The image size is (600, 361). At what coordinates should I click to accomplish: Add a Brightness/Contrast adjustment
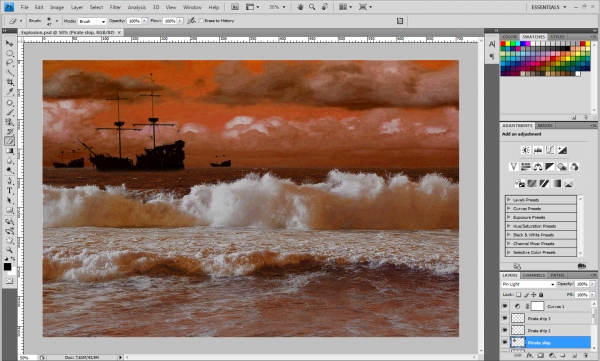coord(526,150)
